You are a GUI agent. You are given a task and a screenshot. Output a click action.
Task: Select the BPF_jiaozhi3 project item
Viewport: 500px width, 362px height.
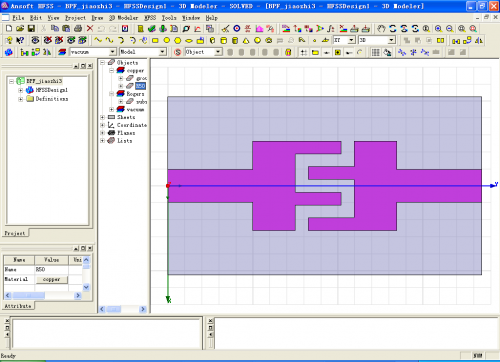44,81
